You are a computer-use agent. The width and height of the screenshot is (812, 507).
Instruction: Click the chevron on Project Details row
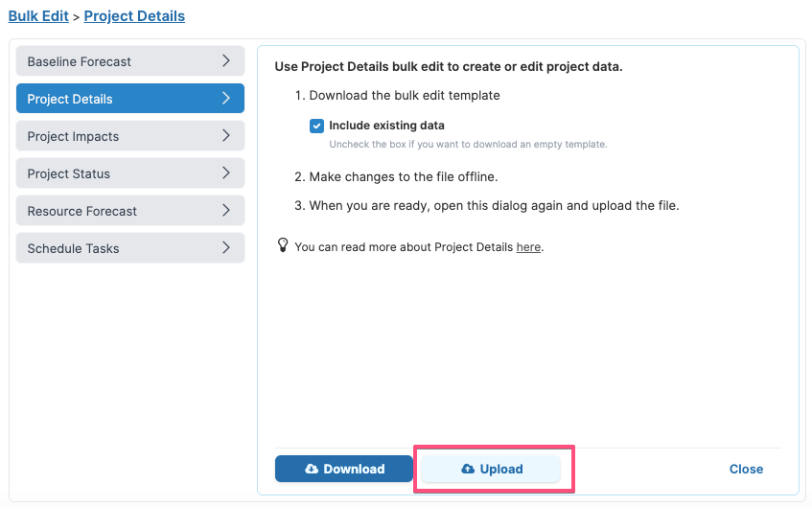(226, 98)
